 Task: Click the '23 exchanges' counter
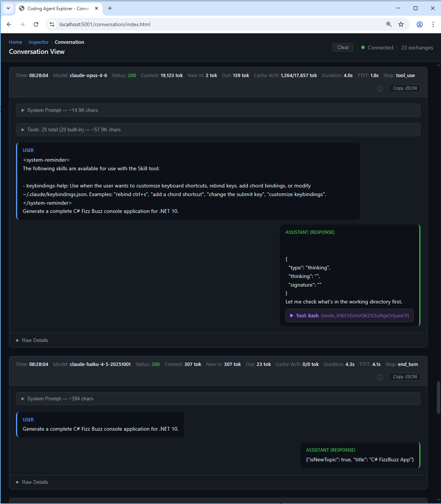[x=417, y=48]
